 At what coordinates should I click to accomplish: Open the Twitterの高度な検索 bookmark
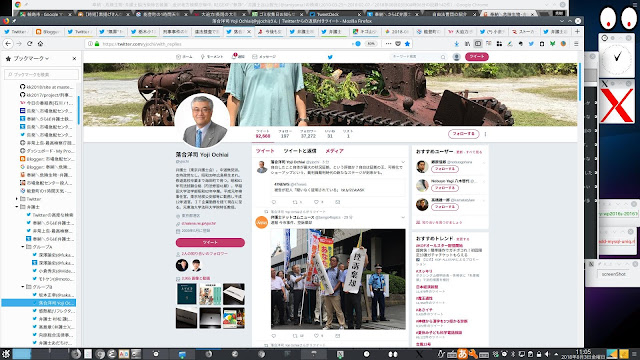[x=49, y=215]
